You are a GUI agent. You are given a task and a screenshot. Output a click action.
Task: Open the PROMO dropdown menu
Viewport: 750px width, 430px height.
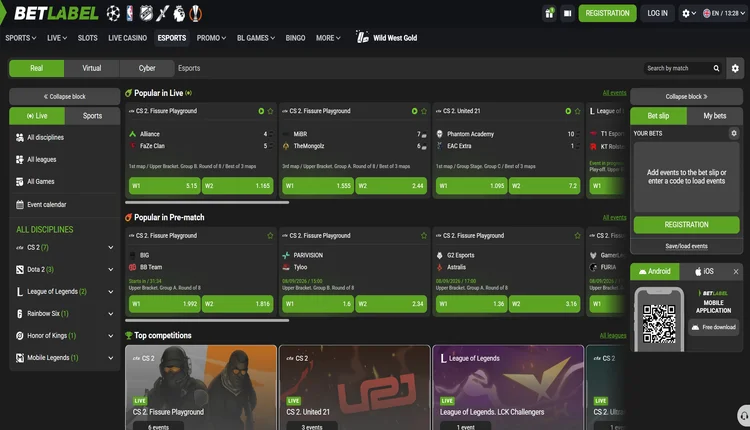(x=211, y=38)
